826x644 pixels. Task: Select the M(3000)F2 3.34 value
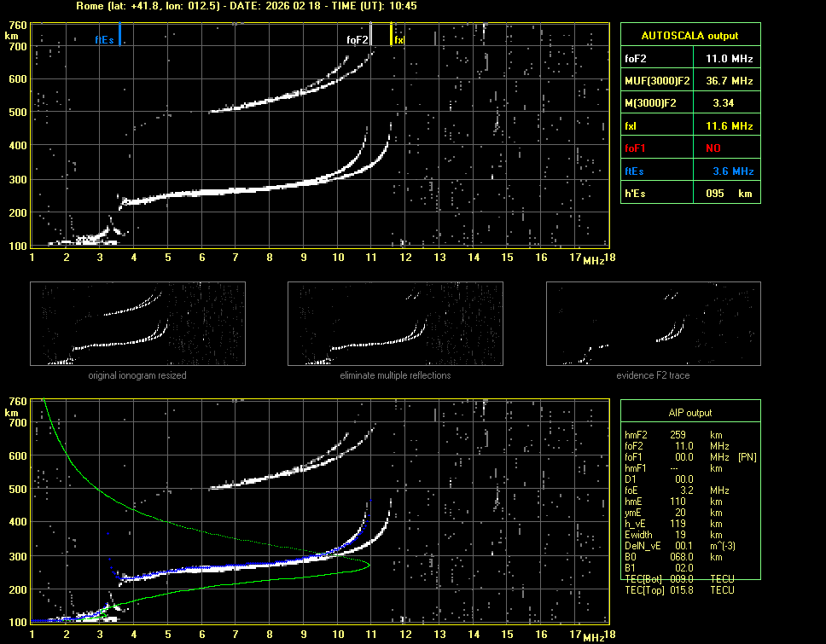pyautogui.click(x=724, y=102)
